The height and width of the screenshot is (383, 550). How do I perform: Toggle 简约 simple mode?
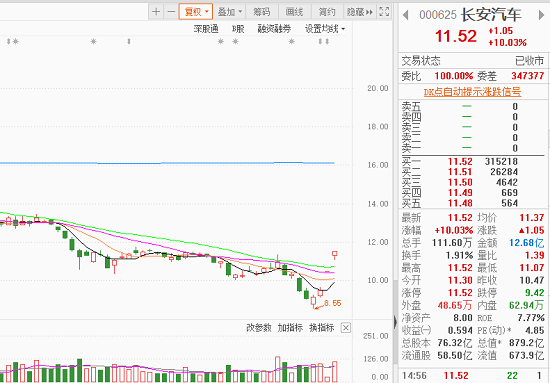tap(327, 12)
